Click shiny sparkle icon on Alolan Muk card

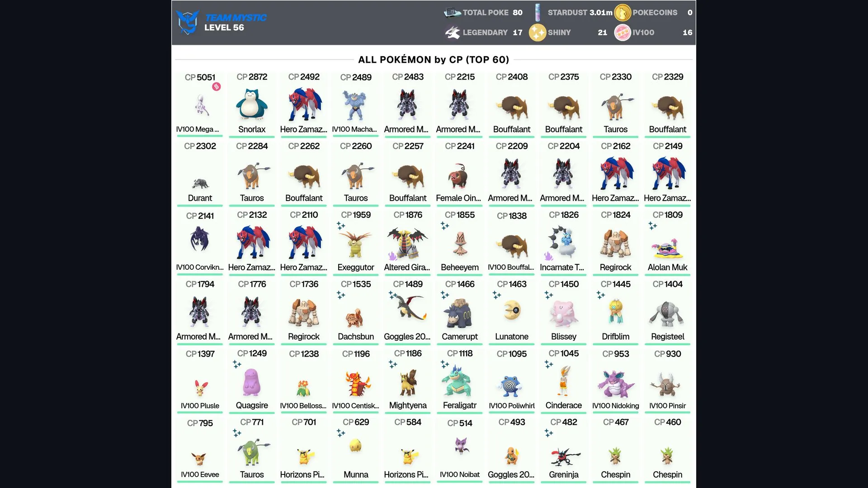[x=653, y=225]
